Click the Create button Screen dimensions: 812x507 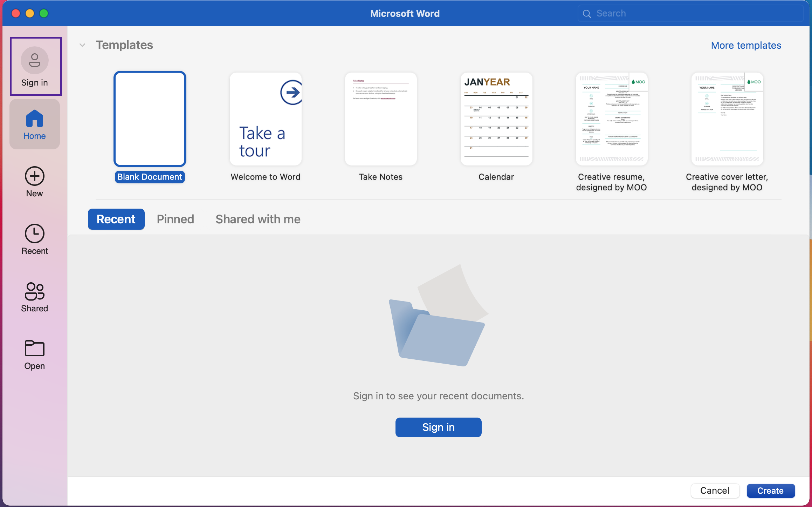click(x=771, y=491)
